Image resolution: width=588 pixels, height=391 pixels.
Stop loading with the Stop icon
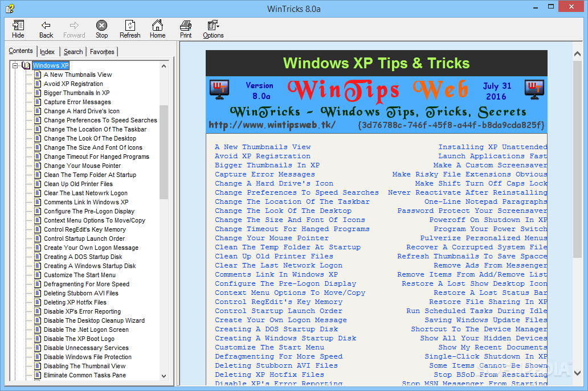[x=101, y=29]
